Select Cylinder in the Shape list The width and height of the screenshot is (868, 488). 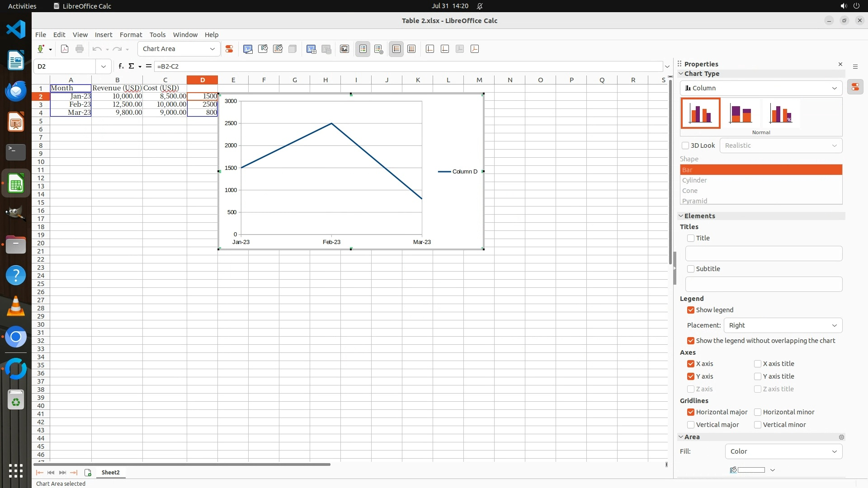click(x=695, y=180)
